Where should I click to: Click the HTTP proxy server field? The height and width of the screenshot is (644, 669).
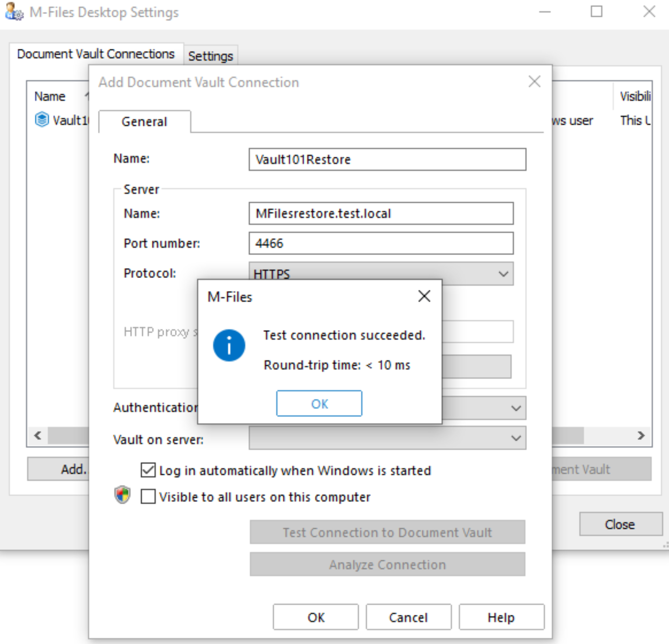477,332
